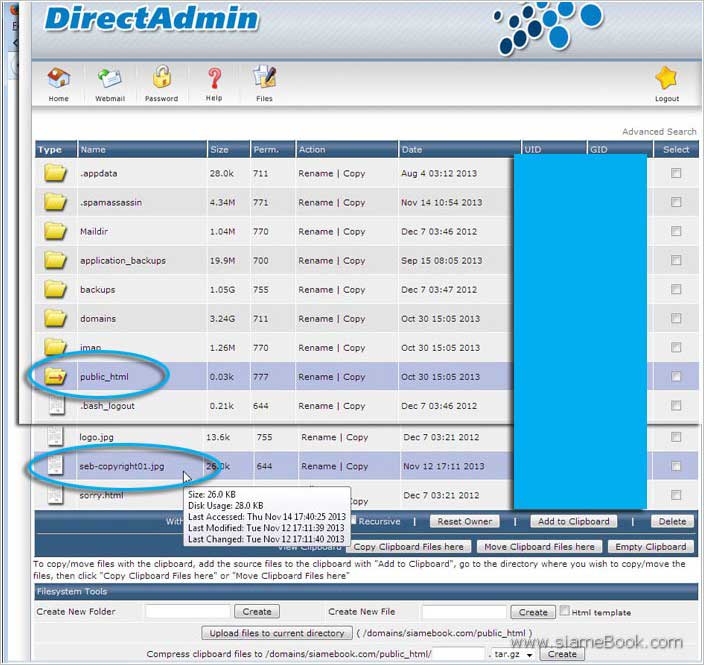
Task: Click the Empty Clipboard button
Action: (651, 546)
